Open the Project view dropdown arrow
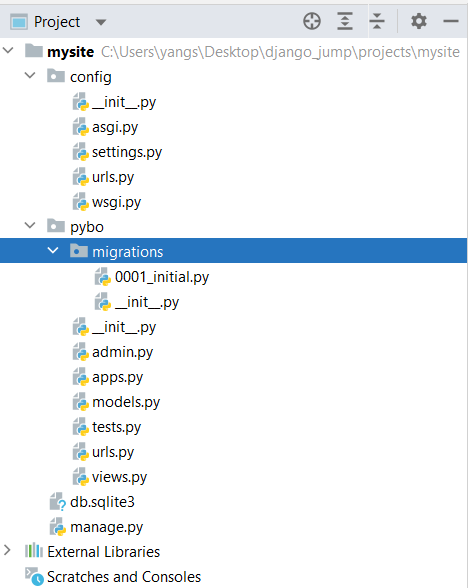 [100, 22]
